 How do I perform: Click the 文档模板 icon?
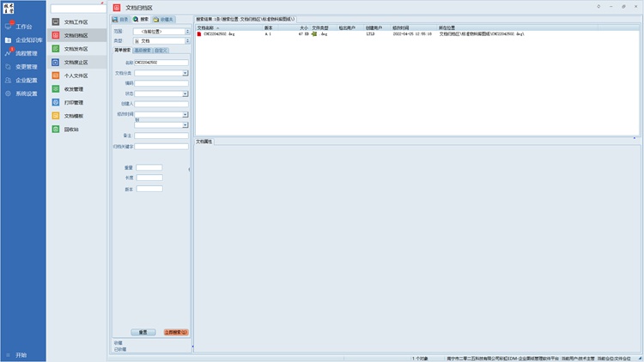click(x=56, y=116)
